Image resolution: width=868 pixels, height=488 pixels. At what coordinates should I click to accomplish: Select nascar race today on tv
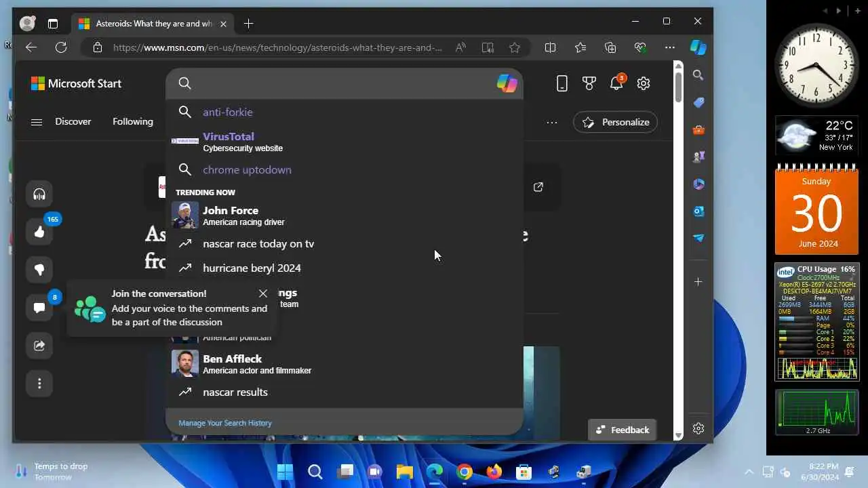(x=344, y=243)
